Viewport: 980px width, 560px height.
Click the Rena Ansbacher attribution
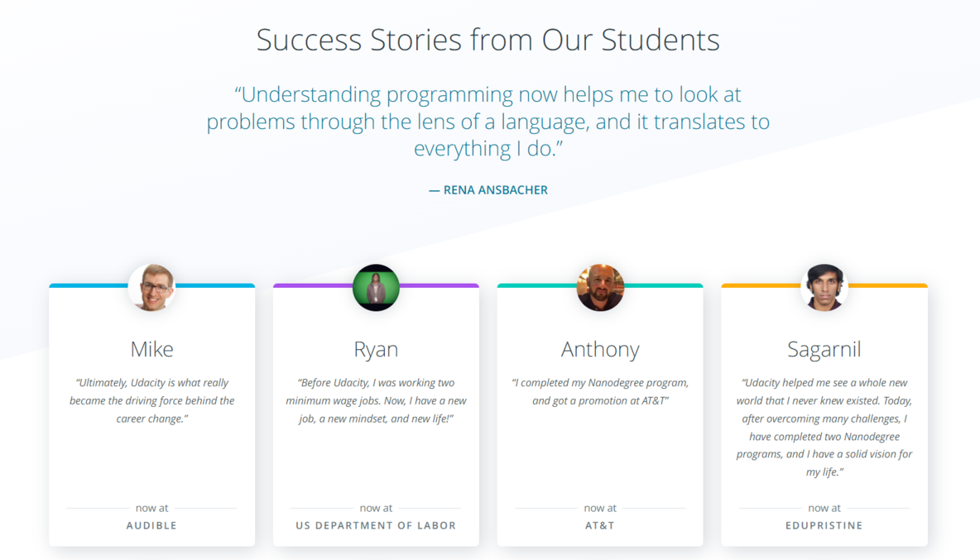[x=488, y=189]
